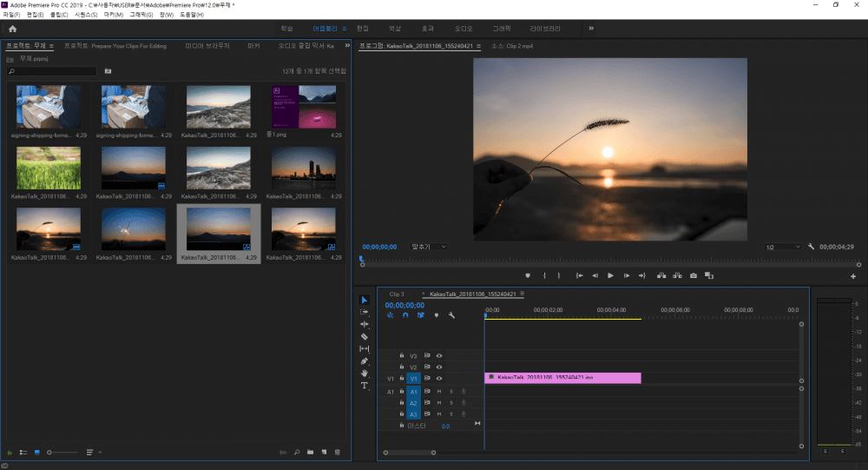
Task: Click the Home icon
Action: click(13, 29)
